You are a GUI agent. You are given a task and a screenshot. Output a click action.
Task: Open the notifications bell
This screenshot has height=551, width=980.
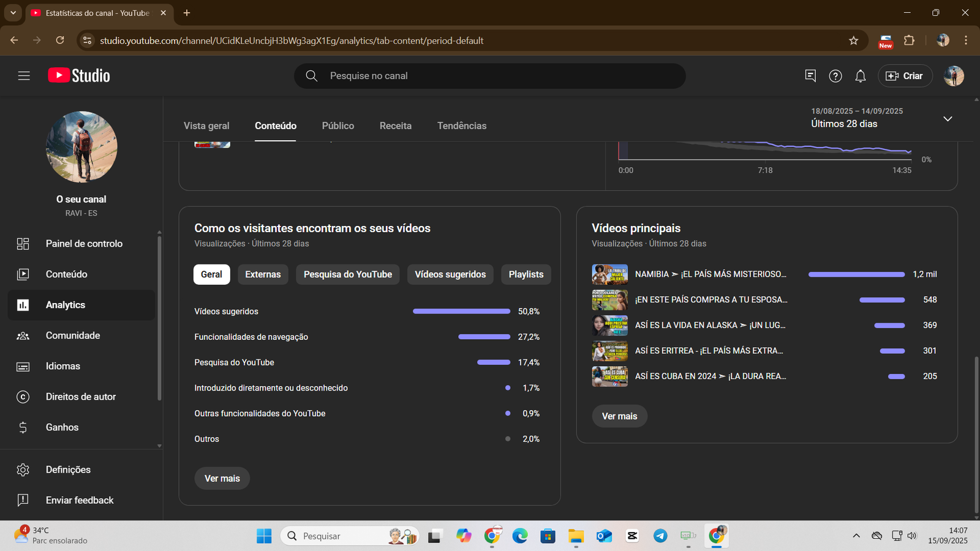[861, 76]
